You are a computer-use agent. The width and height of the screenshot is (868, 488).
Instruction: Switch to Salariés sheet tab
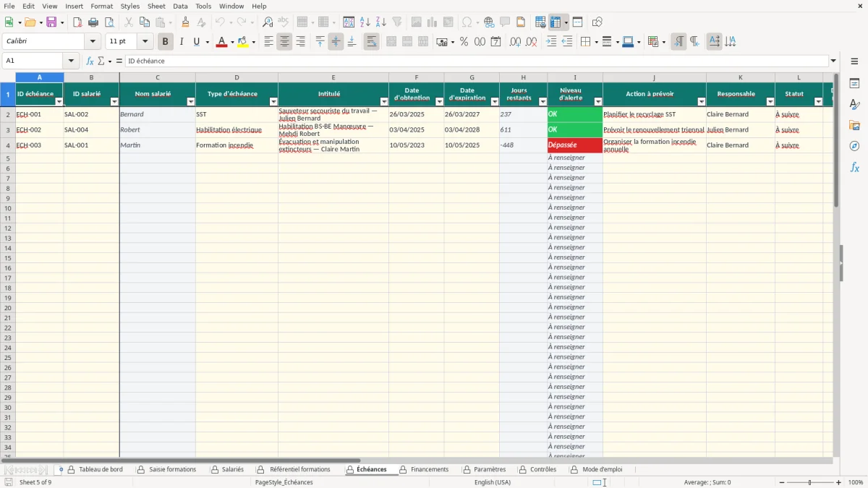pos(232,469)
